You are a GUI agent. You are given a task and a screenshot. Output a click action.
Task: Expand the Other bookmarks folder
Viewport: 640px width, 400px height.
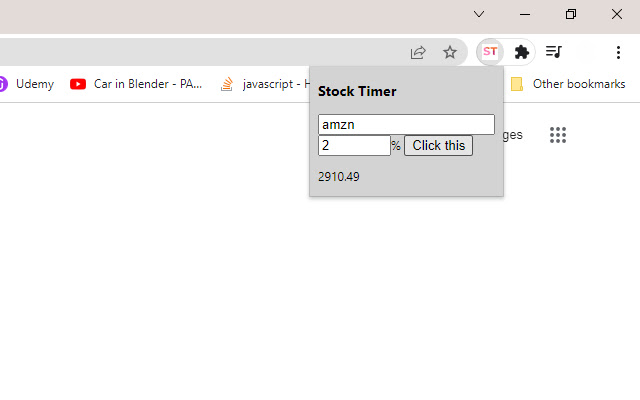[568, 84]
